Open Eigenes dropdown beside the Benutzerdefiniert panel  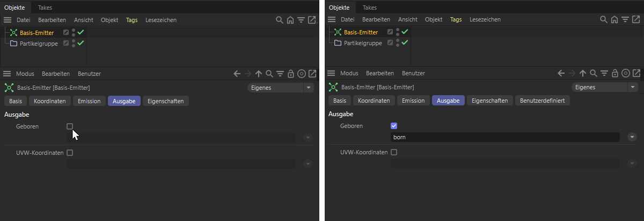click(605, 87)
